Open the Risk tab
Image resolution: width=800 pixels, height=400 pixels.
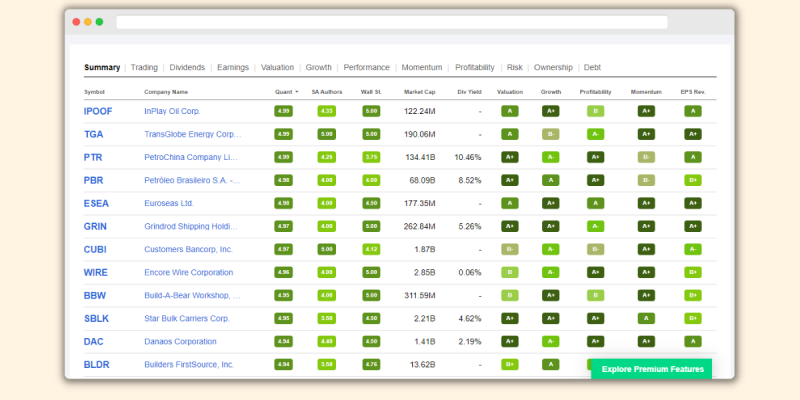coord(514,67)
